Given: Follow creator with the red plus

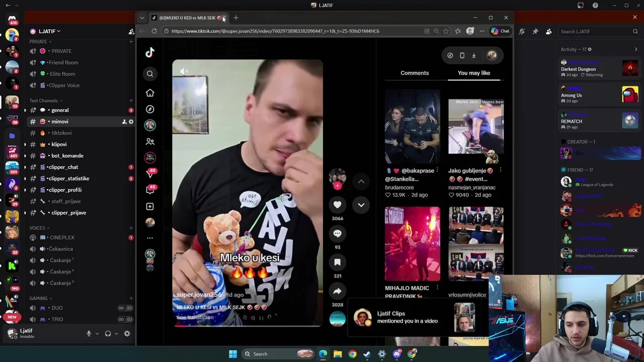Looking at the screenshot, I should click(337, 186).
